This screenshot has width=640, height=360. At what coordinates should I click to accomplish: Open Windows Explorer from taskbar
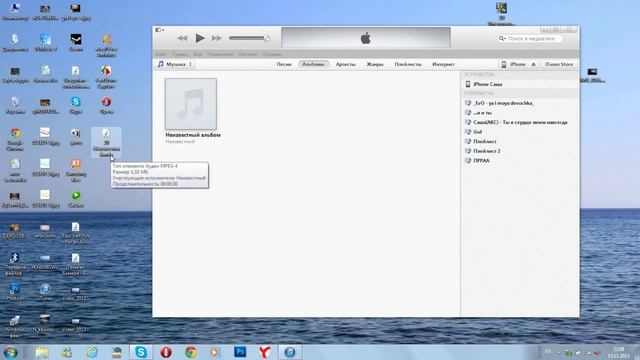tap(42, 352)
